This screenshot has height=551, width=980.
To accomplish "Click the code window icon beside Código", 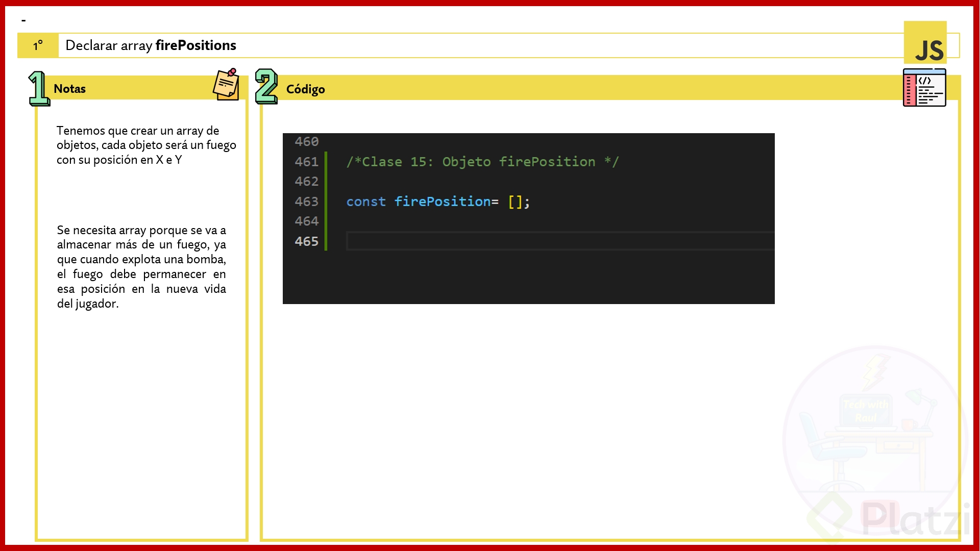I will pyautogui.click(x=924, y=88).
